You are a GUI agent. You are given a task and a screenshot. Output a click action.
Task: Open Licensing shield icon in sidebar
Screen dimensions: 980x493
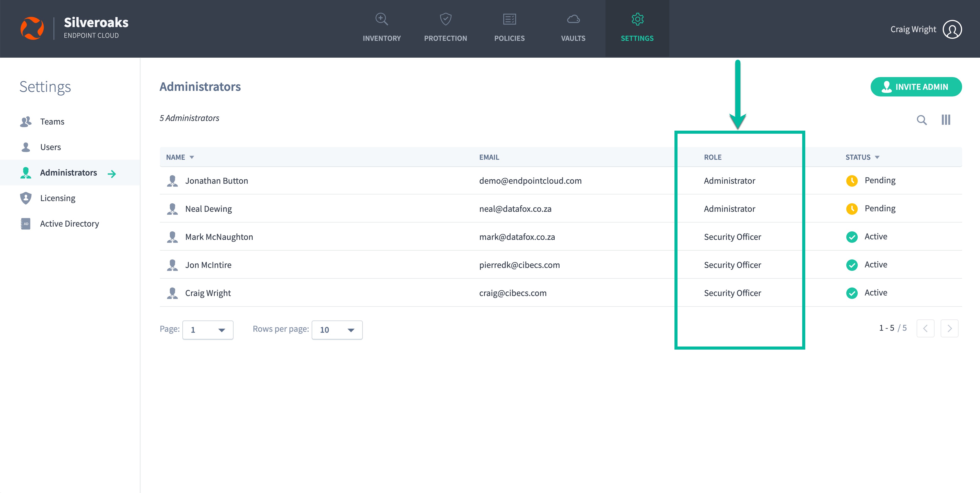(x=26, y=198)
